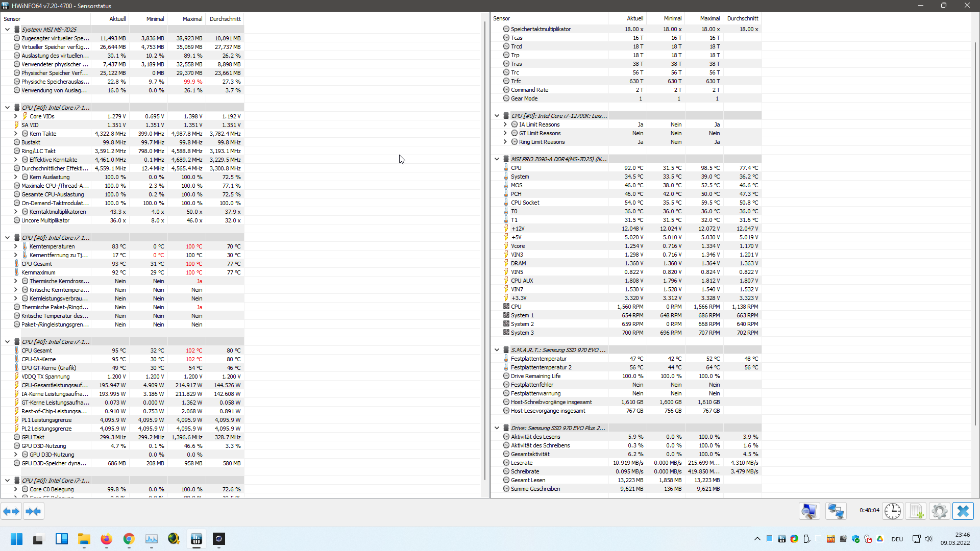Open the globe-with-arrow taskbar app
The height and width of the screenshot is (551, 980).
pos(174,539)
